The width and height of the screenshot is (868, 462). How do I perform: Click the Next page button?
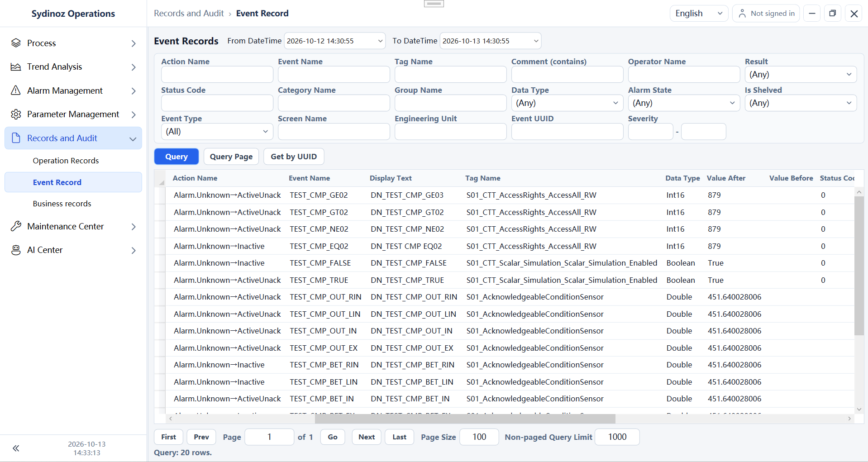[366, 437]
